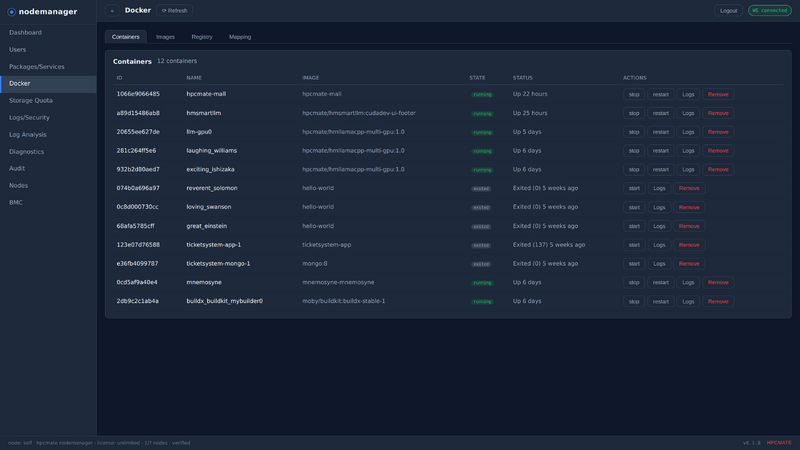This screenshot has height=450, width=800.
Task: Click status Exited (137) 5 weeks ago
Action: [x=549, y=244]
